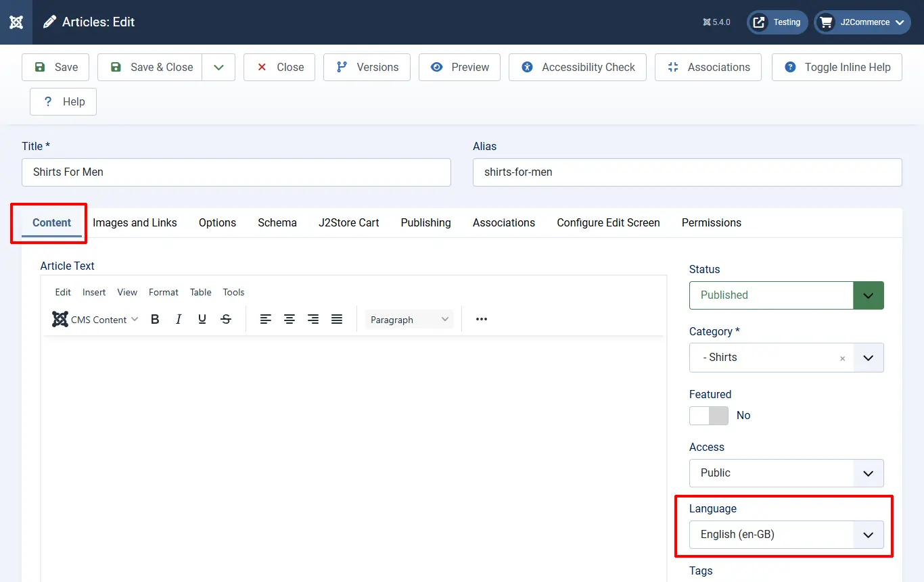924x582 pixels.
Task: Open the Save & Close dropdown arrow
Action: (x=218, y=67)
